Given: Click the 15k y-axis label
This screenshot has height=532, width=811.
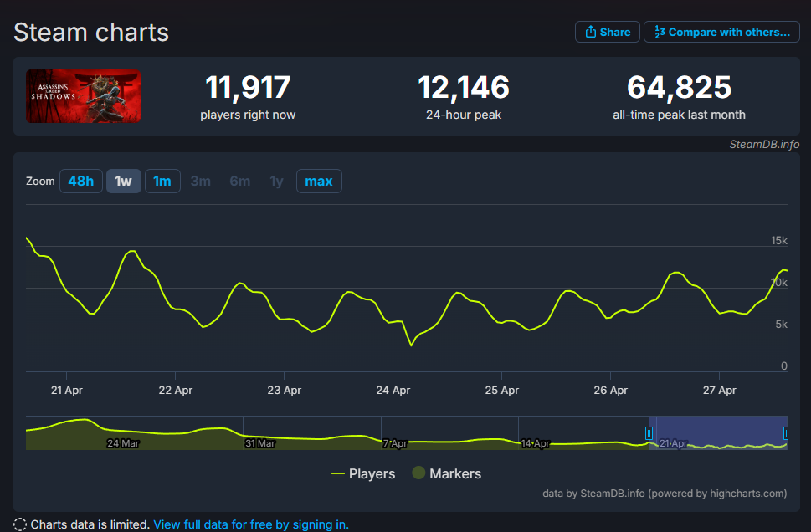Looking at the screenshot, I should 779,240.
